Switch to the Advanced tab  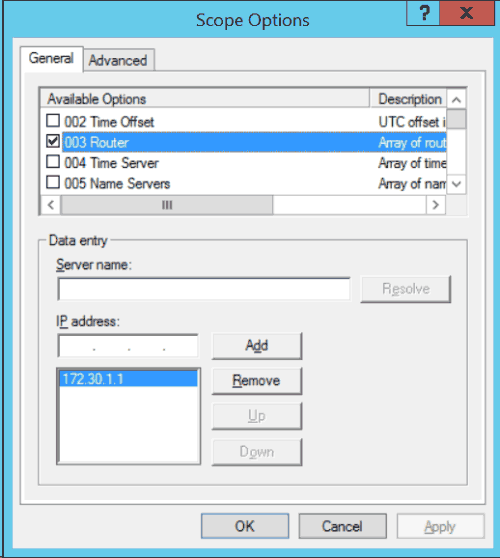[118, 60]
